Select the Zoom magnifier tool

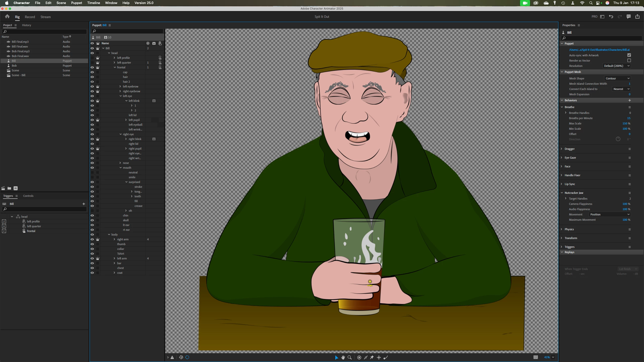click(x=349, y=357)
